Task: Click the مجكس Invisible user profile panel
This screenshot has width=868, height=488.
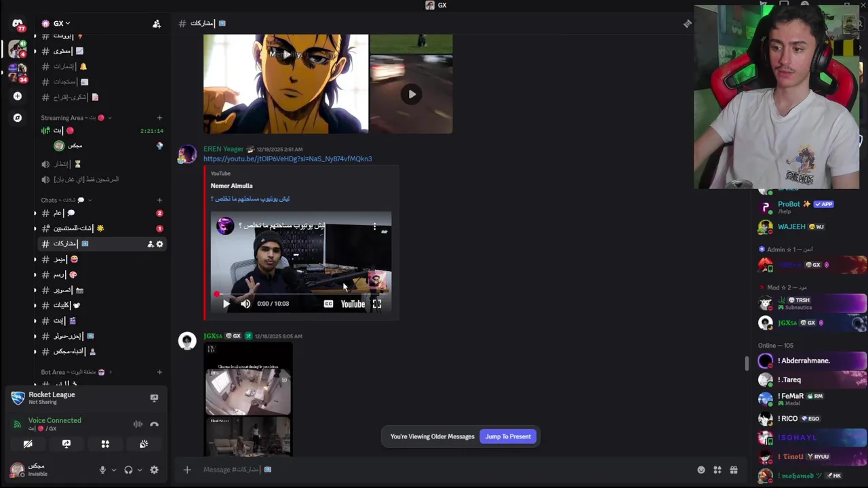Action: click(x=50, y=469)
